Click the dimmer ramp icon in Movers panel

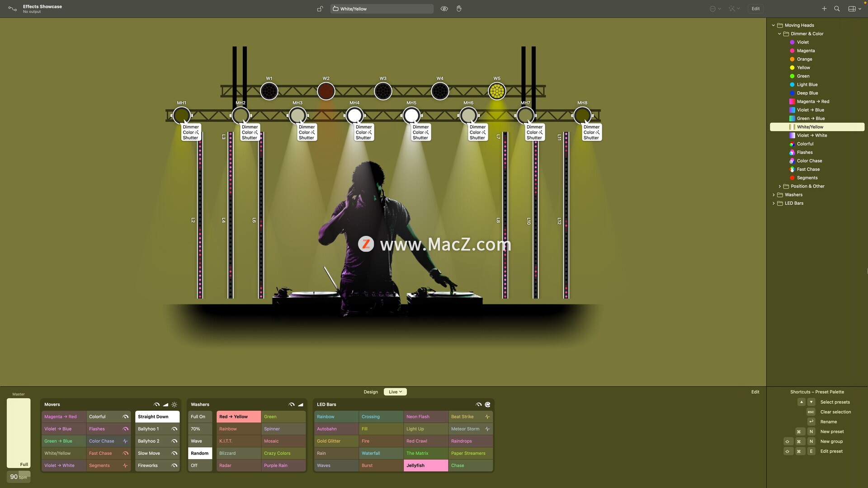point(165,404)
